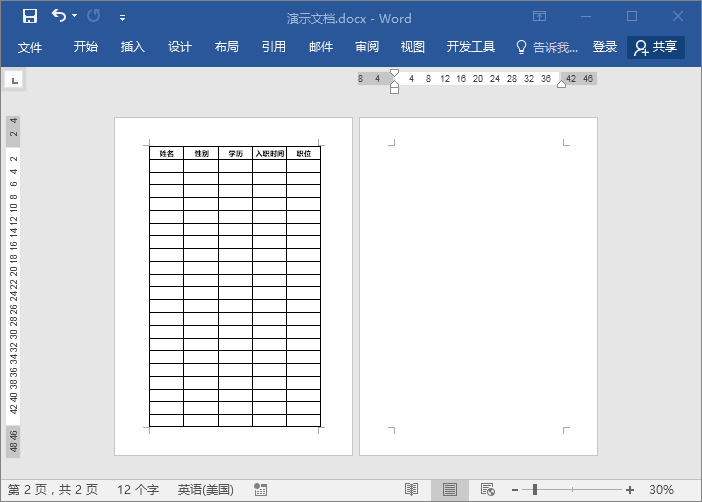Open the undo history dropdown arrow
Screen dimensions: 702x502
pos(75,16)
